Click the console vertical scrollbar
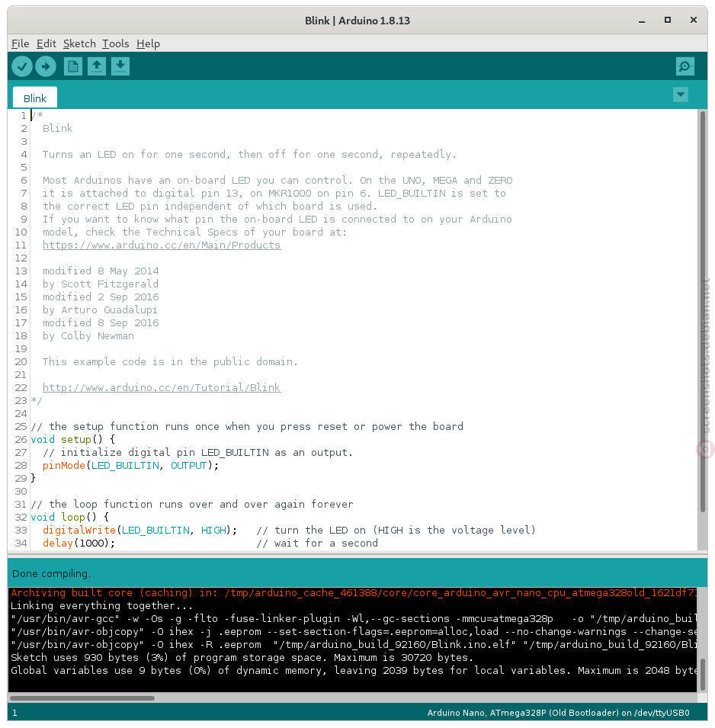This screenshot has width=715, height=728. pyautogui.click(x=703, y=674)
